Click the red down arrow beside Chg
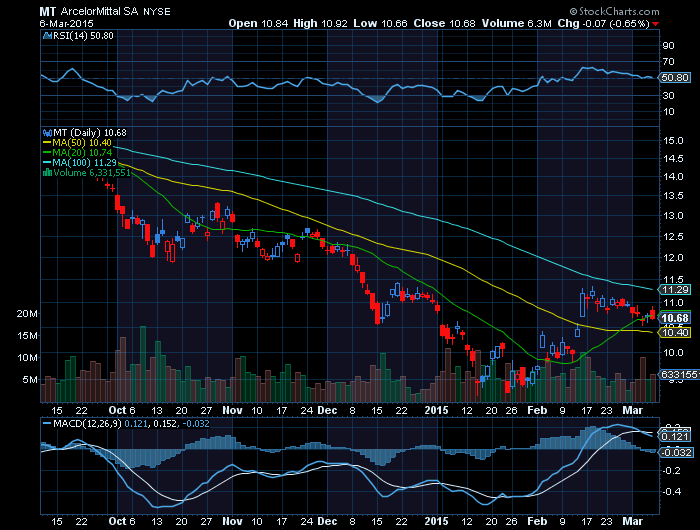Viewport: 700px width, 530px height. (655, 24)
